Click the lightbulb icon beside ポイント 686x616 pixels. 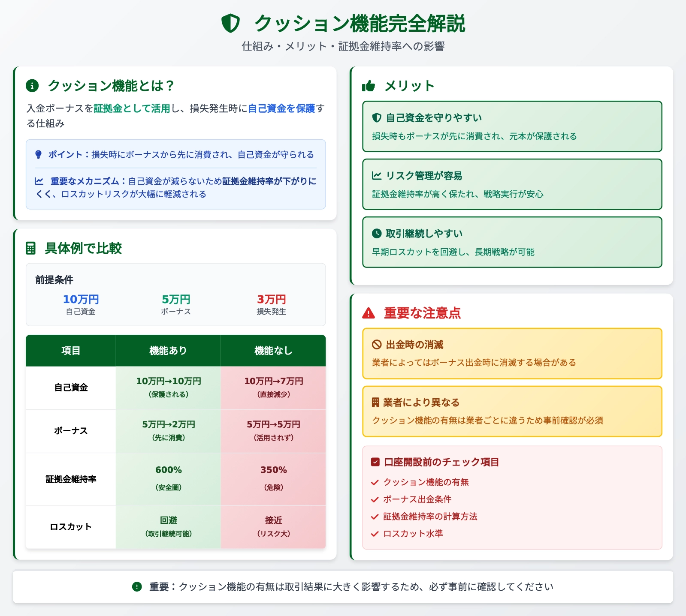pyautogui.click(x=39, y=155)
